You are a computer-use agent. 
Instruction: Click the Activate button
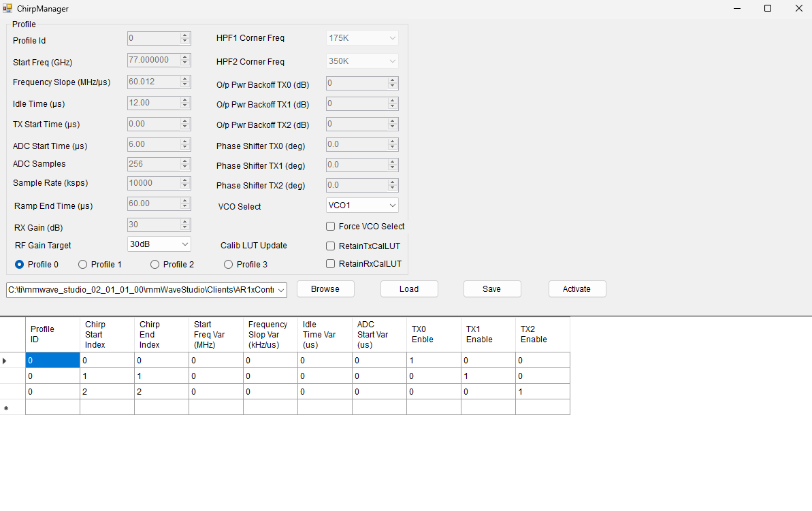pyautogui.click(x=577, y=289)
